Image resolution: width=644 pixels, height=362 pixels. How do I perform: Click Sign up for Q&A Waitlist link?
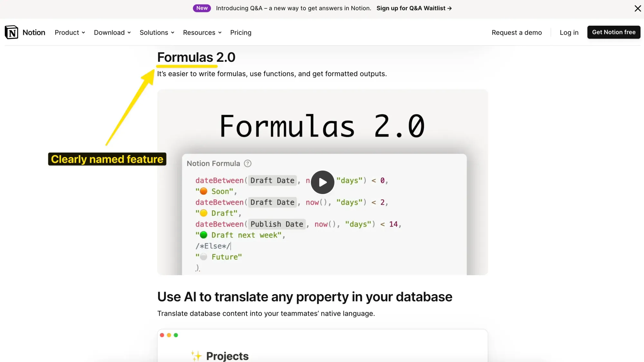click(414, 8)
